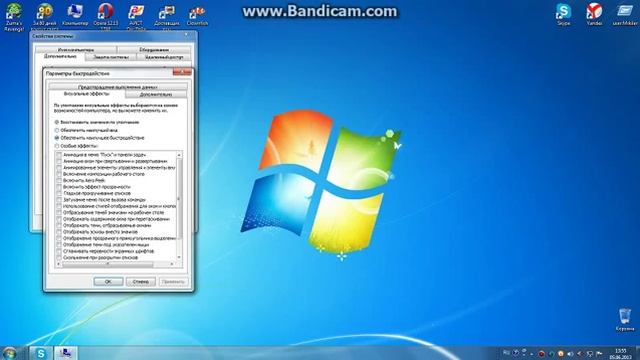Image resolution: width=640 pixels, height=360 pixels.
Task: Click the Применить (Apply) button
Action: point(173,282)
